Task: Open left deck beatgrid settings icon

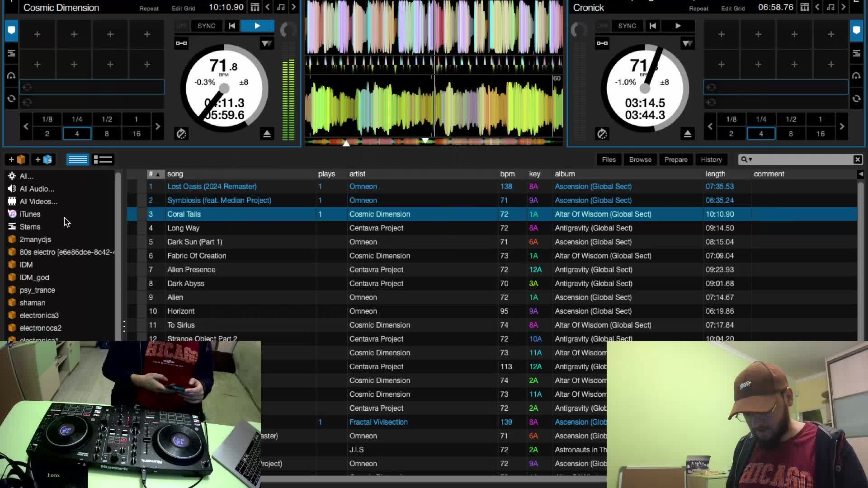Action: click(x=255, y=7)
